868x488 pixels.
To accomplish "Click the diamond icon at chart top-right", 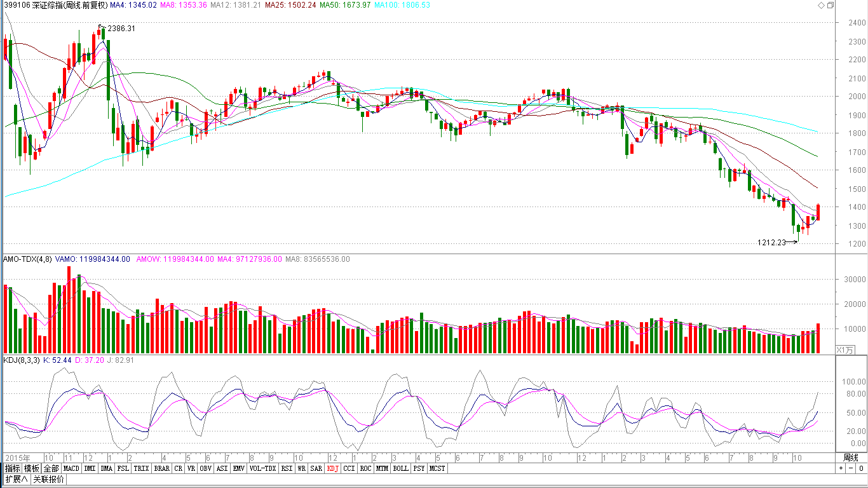I will [822, 5].
